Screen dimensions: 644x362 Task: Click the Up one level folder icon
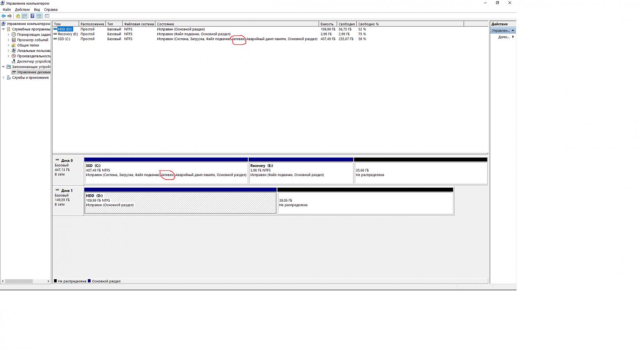point(18,16)
